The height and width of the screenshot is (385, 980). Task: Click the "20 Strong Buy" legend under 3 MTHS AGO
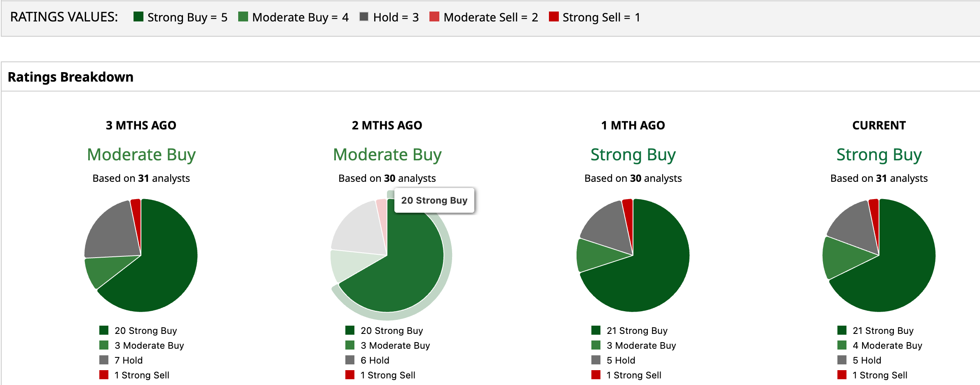click(x=145, y=331)
